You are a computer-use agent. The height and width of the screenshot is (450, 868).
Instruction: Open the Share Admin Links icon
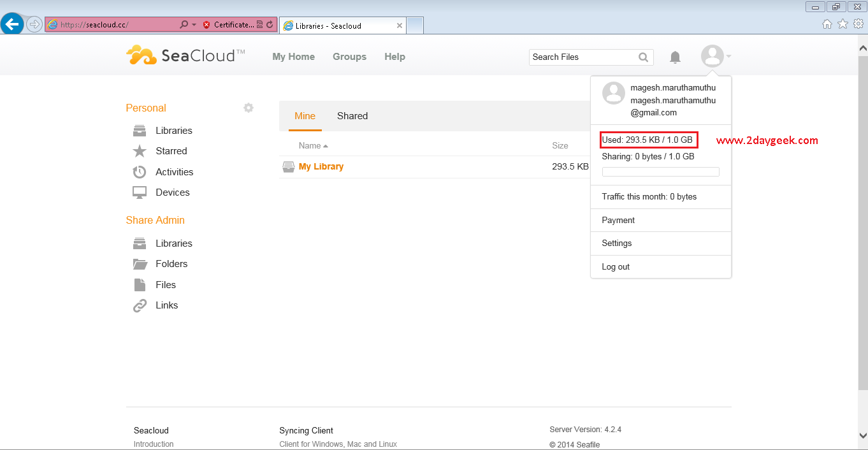pyautogui.click(x=140, y=305)
